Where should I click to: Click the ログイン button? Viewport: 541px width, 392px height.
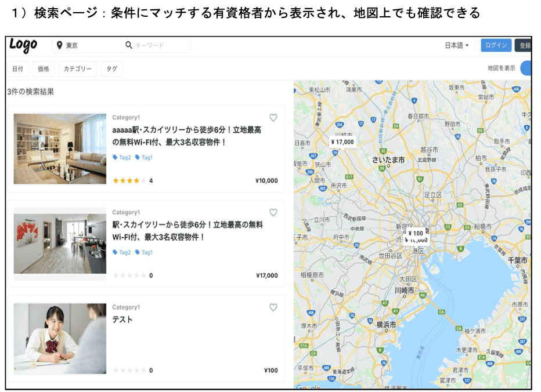496,45
